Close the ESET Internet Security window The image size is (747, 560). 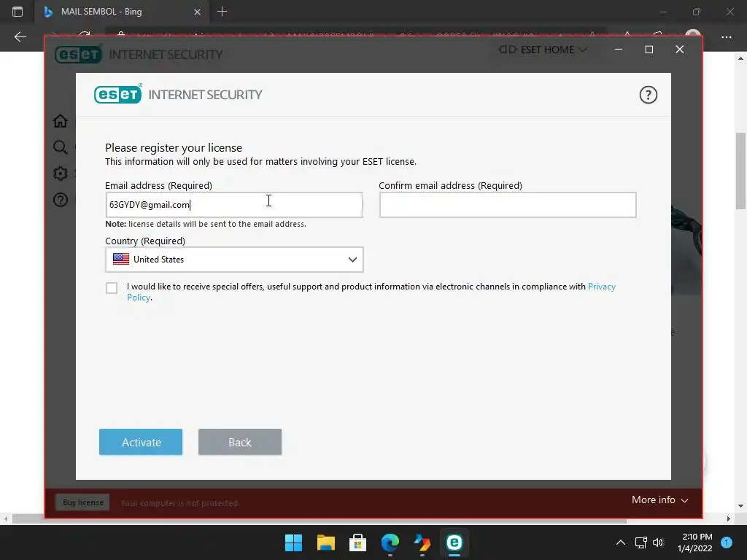[x=680, y=50]
